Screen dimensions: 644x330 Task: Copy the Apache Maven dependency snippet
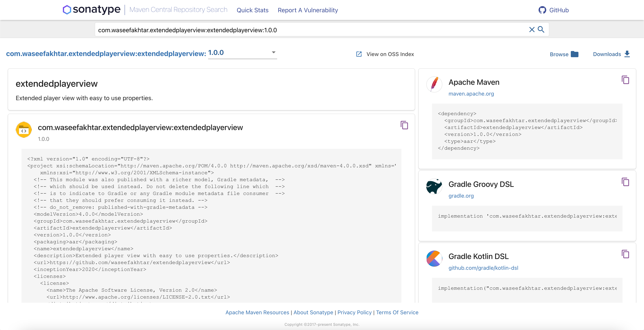[625, 80]
